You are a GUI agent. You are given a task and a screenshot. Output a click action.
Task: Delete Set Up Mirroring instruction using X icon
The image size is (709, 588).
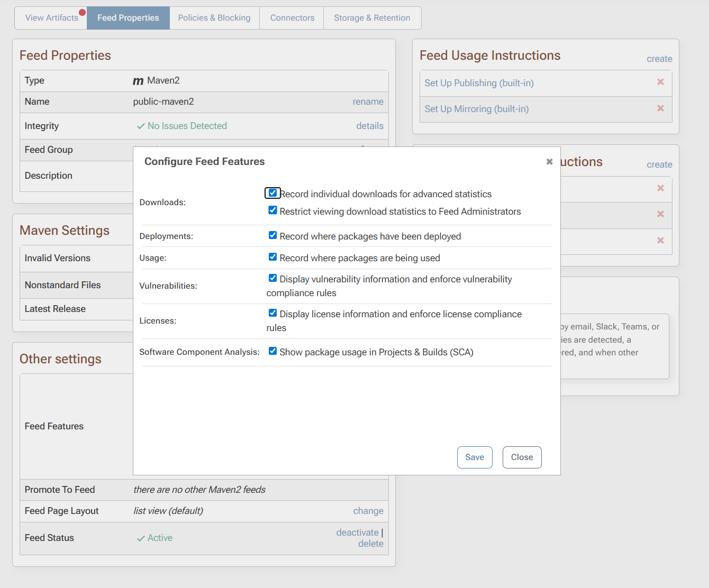click(x=660, y=108)
